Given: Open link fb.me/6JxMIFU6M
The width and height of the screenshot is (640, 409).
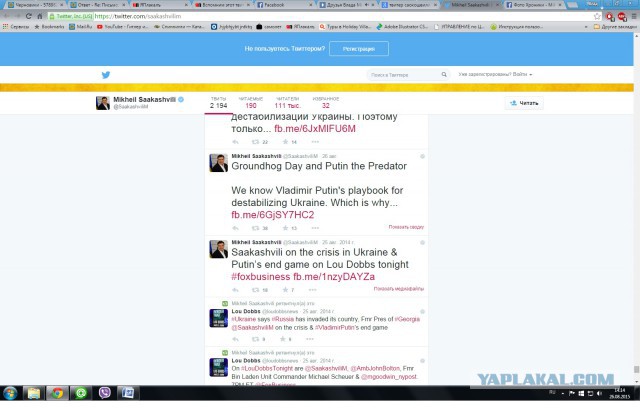Looking at the screenshot, I should (x=315, y=129).
